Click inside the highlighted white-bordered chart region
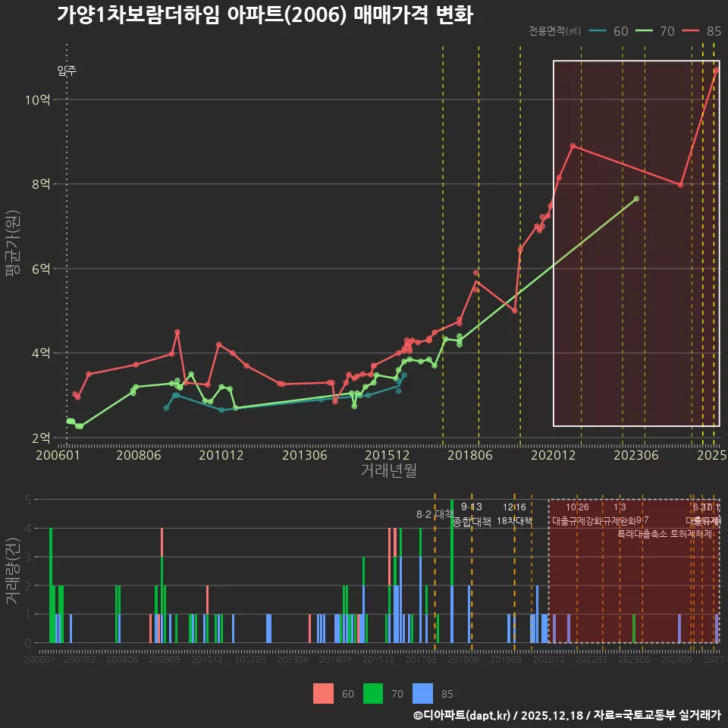This screenshot has width=728, height=728. click(637, 243)
